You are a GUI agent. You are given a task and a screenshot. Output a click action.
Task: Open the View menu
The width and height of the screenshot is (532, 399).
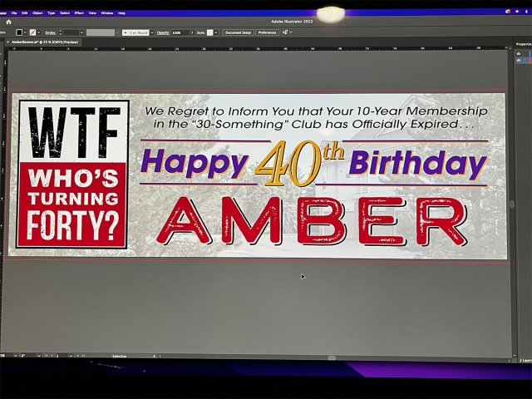pos(92,13)
